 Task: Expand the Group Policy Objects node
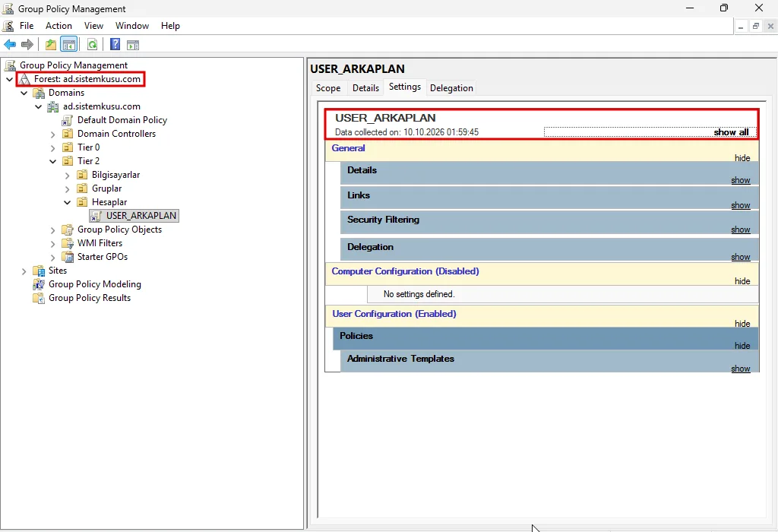pos(52,230)
